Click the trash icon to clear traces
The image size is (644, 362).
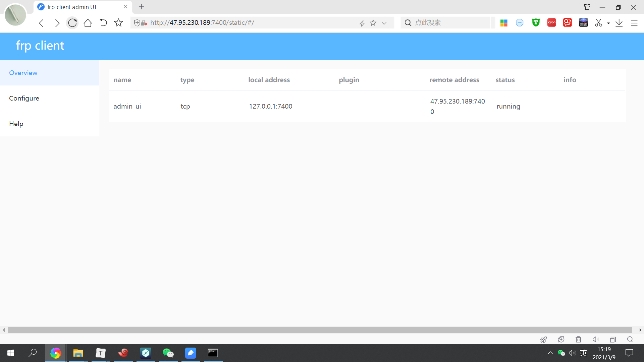point(578,340)
